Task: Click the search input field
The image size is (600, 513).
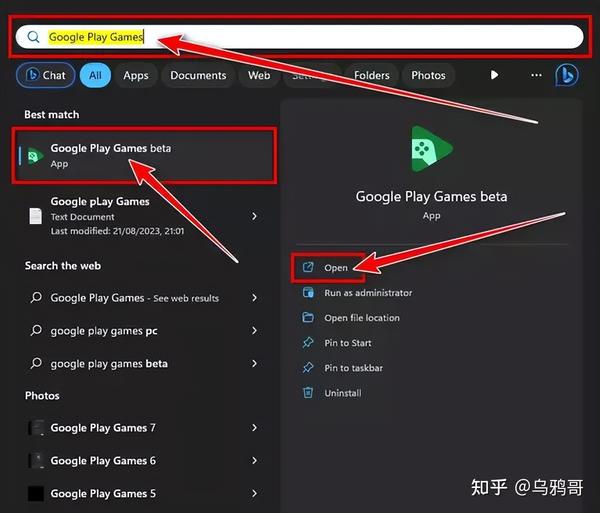Action: pyautogui.click(x=299, y=37)
